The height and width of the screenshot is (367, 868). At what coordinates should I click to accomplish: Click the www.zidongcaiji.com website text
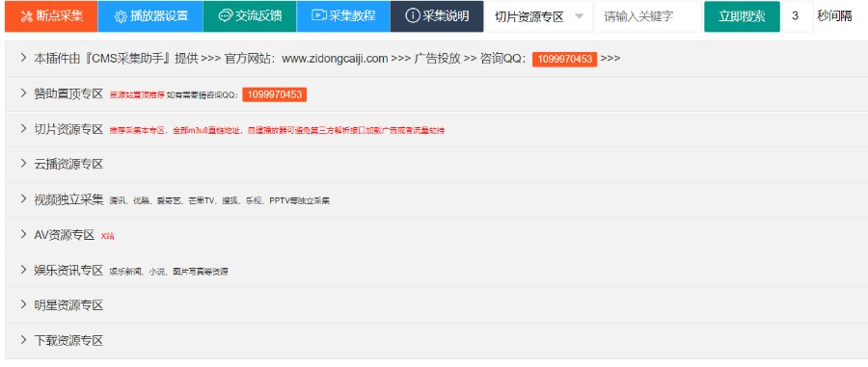[x=335, y=59]
